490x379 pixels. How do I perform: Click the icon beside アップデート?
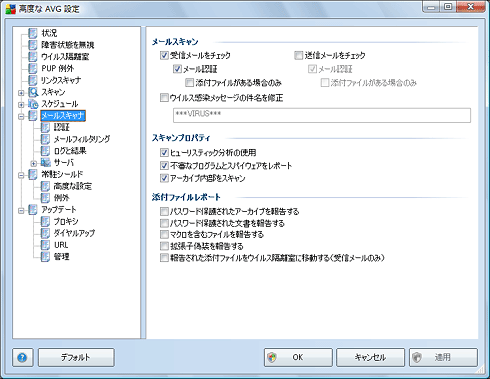tap(33, 210)
